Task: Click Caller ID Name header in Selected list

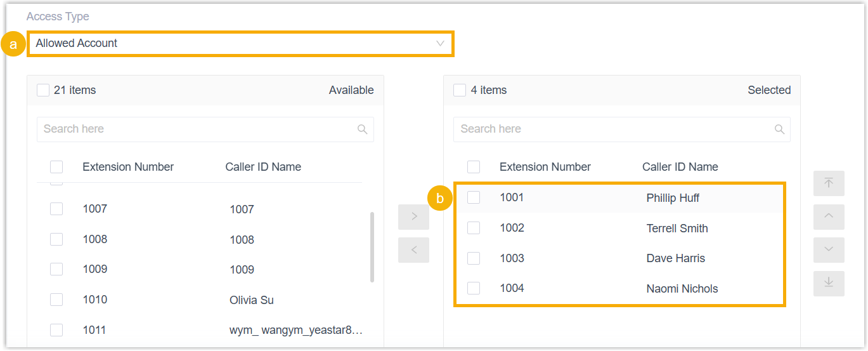Action: pyautogui.click(x=680, y=167)
